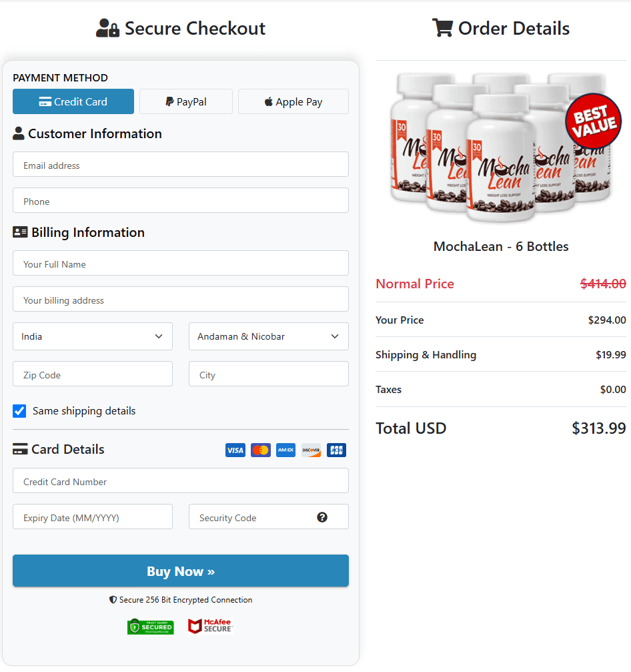Switch to the Apple Pay payment method
This screenshot has width=631, height=672.
[293, 101]
